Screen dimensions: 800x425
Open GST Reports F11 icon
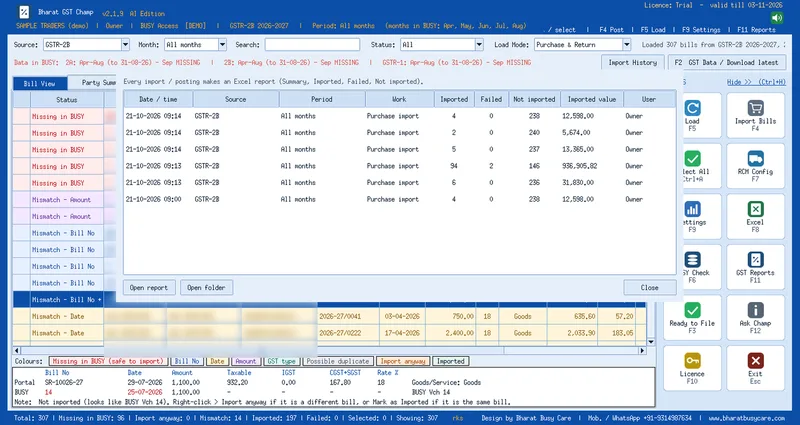(x=755, y=260)
